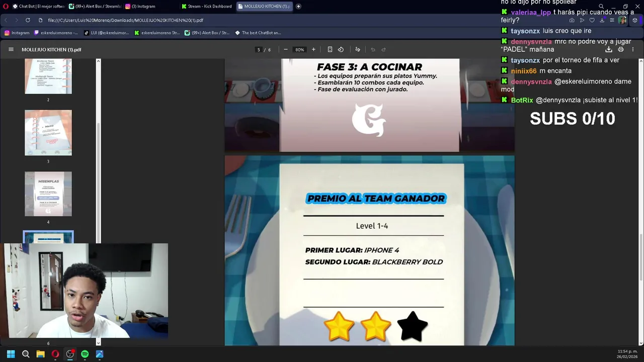Click the current page number field
Viewport: 644px width, 362px height.
tap(259, 49)
